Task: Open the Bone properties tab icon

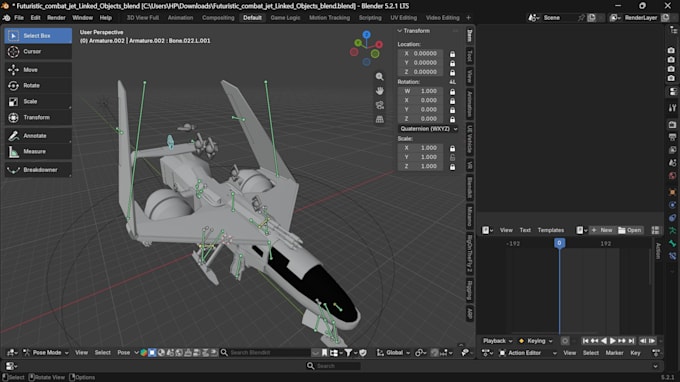Action: [672, 243]
